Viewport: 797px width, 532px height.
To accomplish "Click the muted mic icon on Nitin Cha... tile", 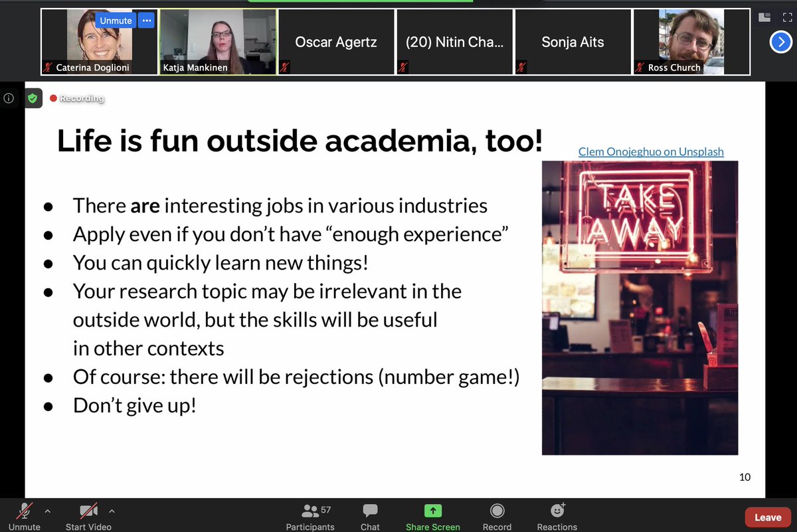I will (403, 67).
